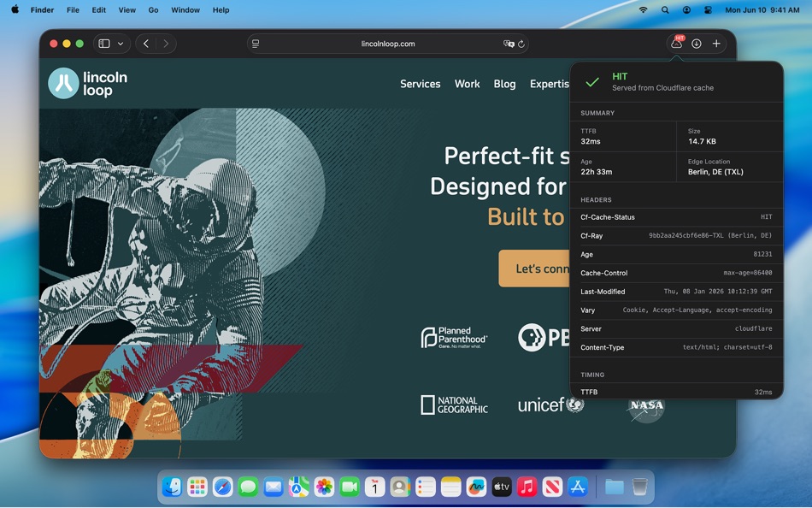Launch the App Store from the Dock

[x=577, y=487]
